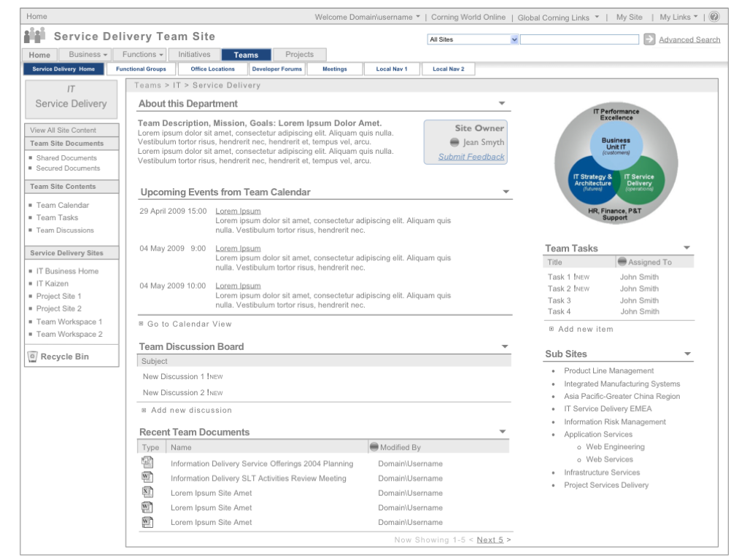
Task: Select Functional Groups sub navigation tab
Action: (x=141, y=69)
